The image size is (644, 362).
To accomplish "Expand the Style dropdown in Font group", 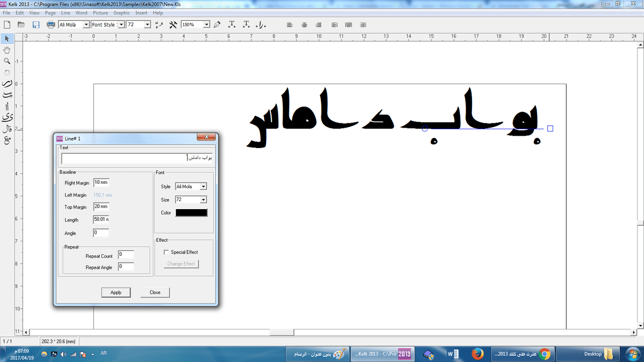I will [x=203, y=187].
